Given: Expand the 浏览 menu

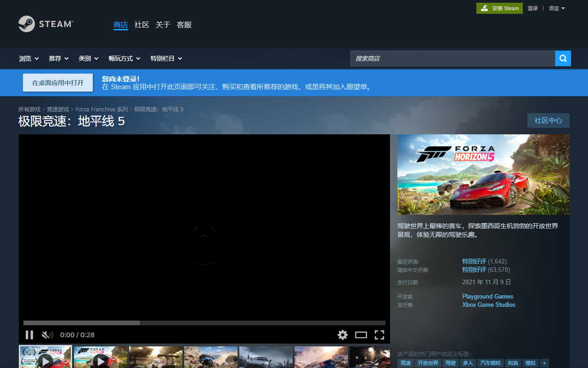Looking at the screenshot, I should [29, 58].
